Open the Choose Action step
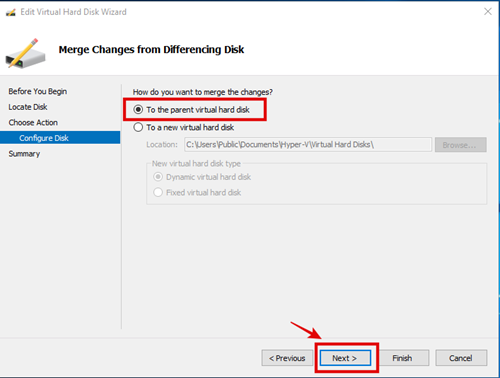The height and width of the screenshot is (378, 500). (33, 122)
